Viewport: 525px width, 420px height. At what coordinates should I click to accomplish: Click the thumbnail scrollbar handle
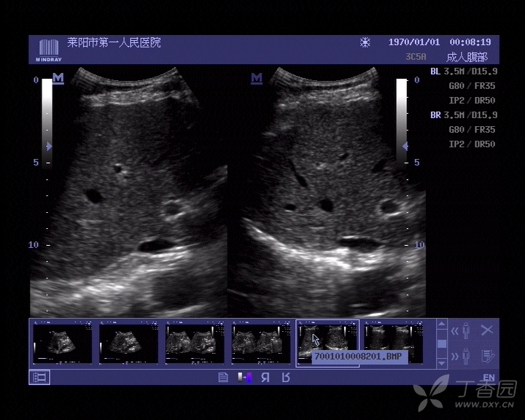pos(442,343)
